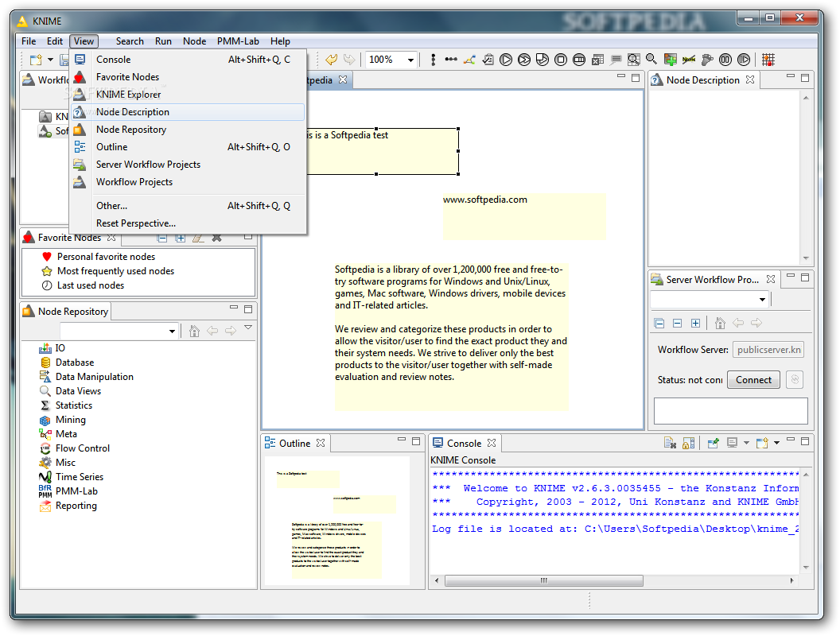Click the home icon in Node Repository
The height and width of the screenshot is (636, 840).
[x=194, y=331]
